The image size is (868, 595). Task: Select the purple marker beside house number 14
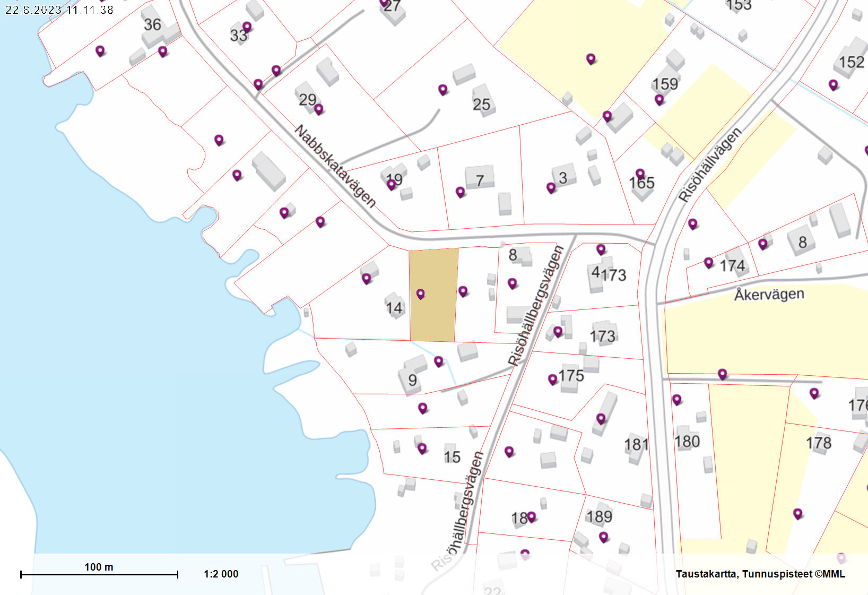coord(366,278)
